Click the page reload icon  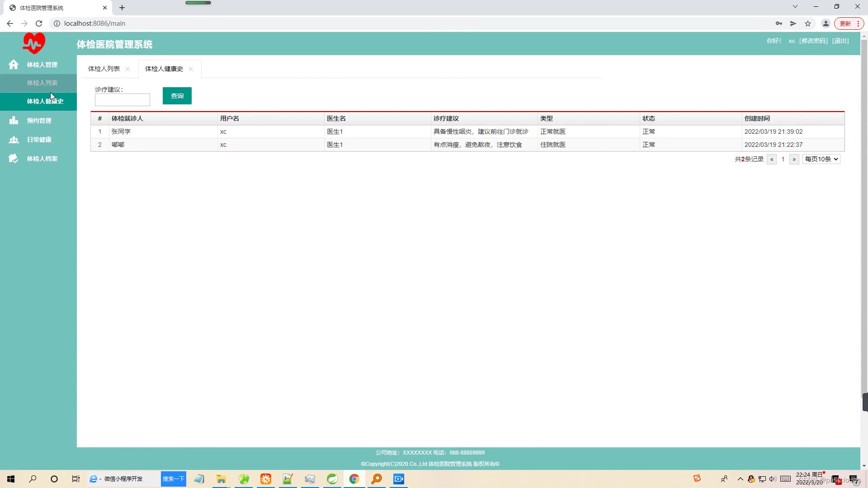[39, 23]
